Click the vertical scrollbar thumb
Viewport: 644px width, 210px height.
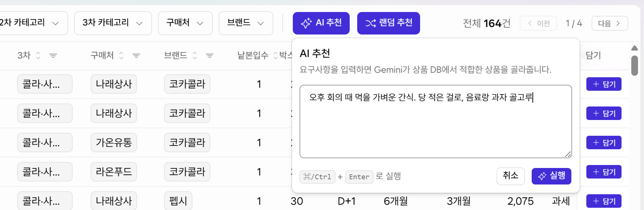[x=634, y=66]
